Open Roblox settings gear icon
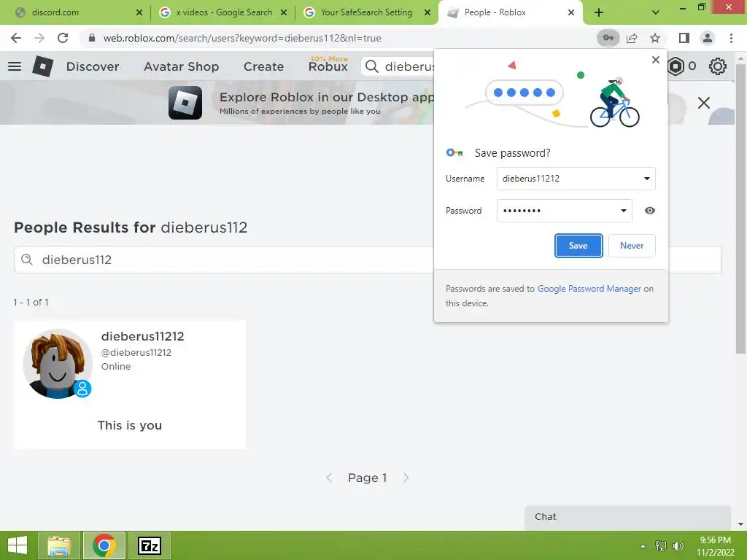This screenshot has height=560, width=747. pos(718,66)
